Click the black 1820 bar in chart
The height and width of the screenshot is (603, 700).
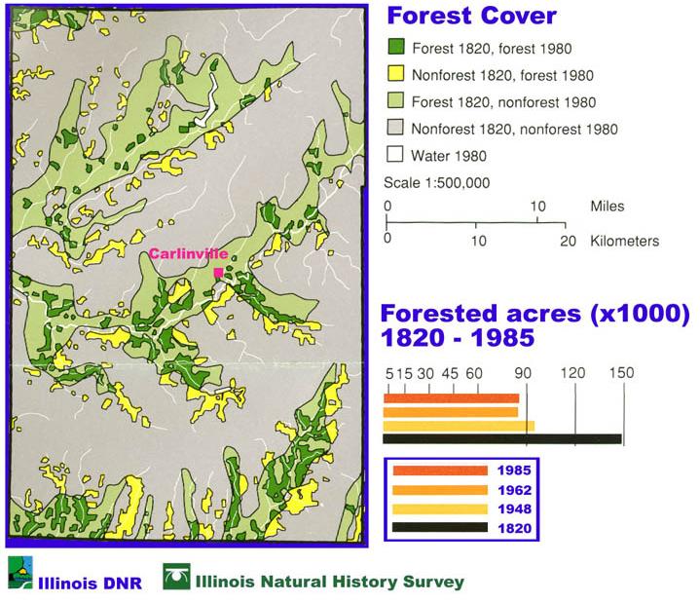pyautogui.click(x=502, y=438)
